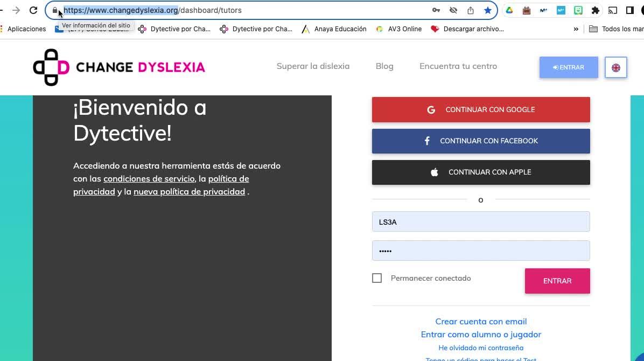The height and width of the screenshot is (361, 644).
Task: Check the Permanecer conectado checkbox
Action: point(376,279)
